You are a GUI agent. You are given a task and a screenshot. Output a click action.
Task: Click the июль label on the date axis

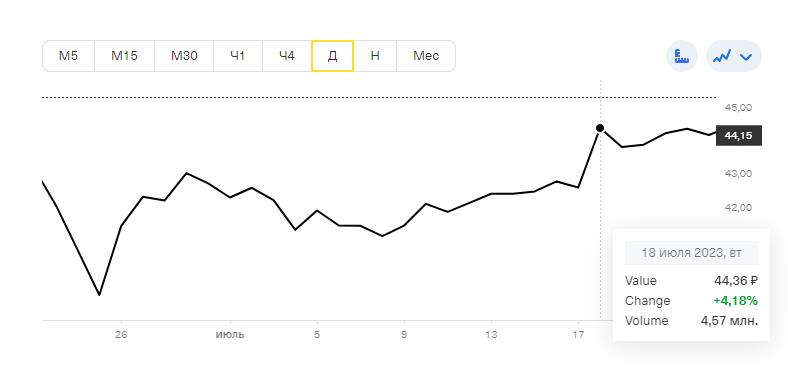230,335
